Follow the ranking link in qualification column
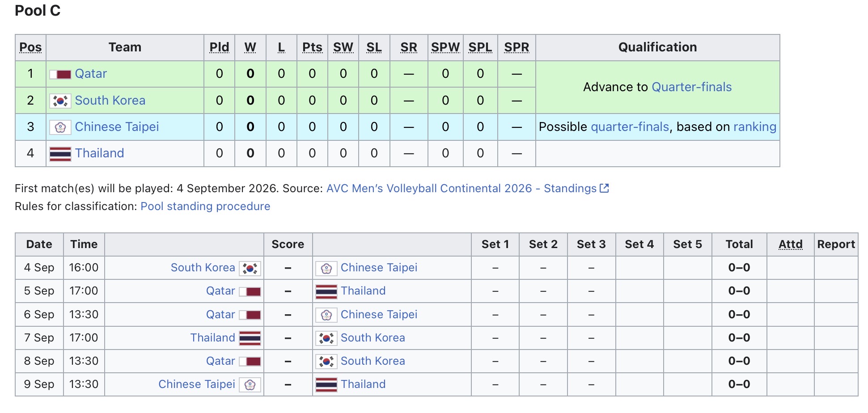 click(755, 127)
